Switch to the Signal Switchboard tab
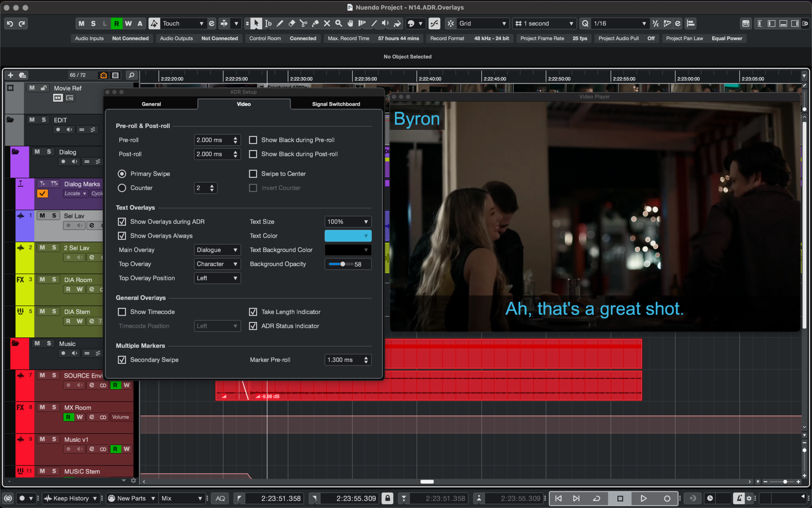This screenshot has width=812, height=508. 336,104
